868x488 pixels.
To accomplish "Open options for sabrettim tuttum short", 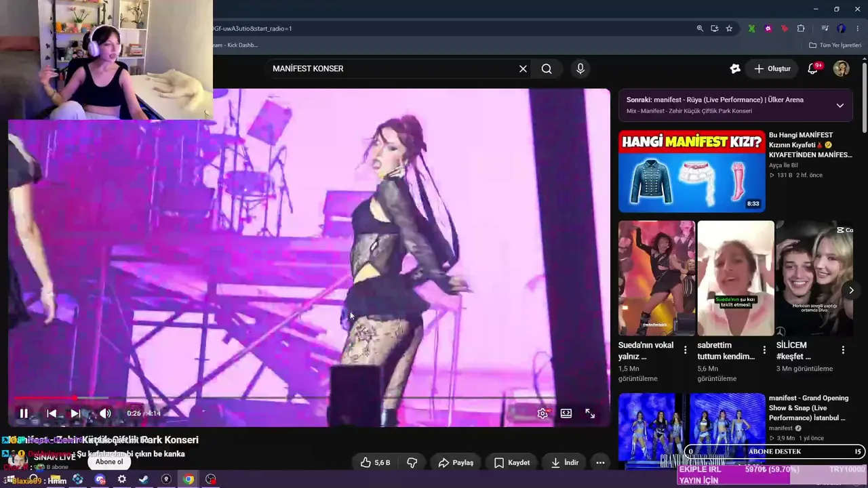I will (764, 350).
